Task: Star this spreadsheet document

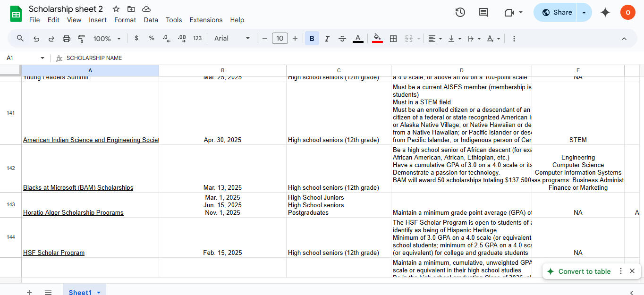Action: [x=116, y=9]
